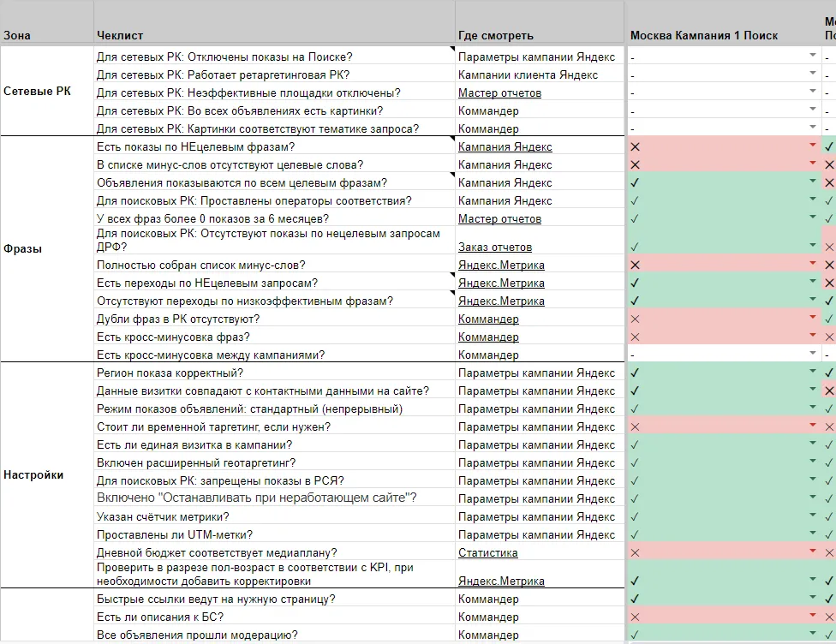Select cell 'Все объявления прошли модерацию?'
Screen dimensions: 836x644
point(274,635)
